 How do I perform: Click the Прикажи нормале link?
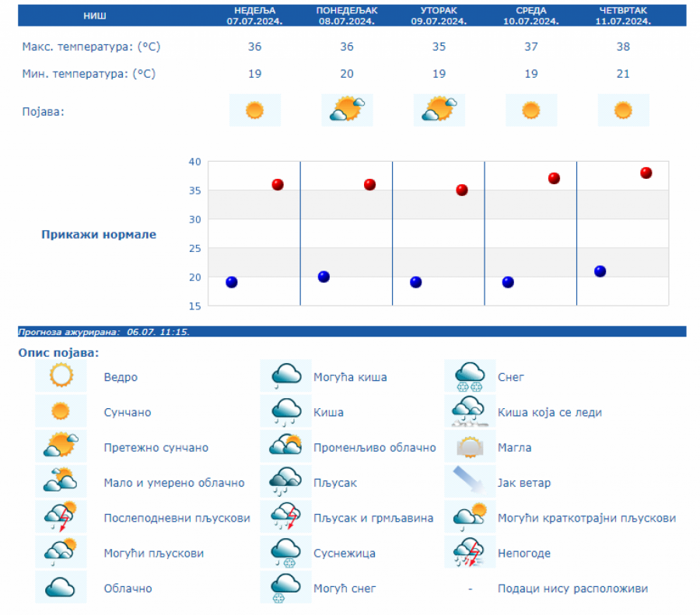[x=99, y=235]
